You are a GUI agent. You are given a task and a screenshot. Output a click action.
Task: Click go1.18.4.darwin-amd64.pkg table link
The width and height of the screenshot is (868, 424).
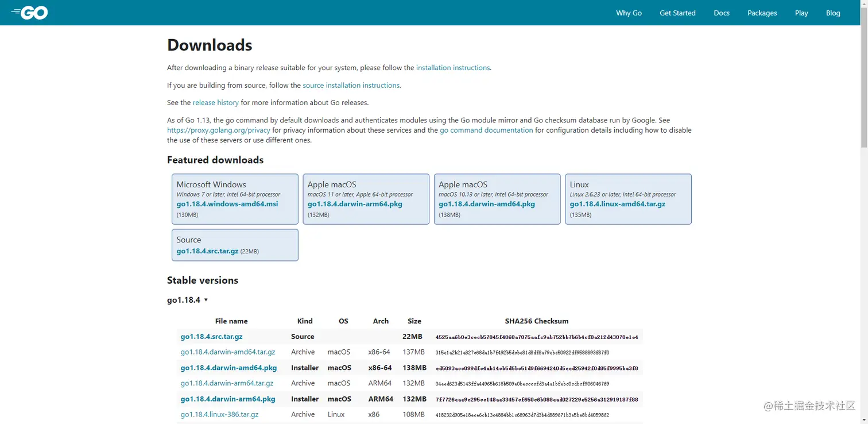[x=228, y=368]
